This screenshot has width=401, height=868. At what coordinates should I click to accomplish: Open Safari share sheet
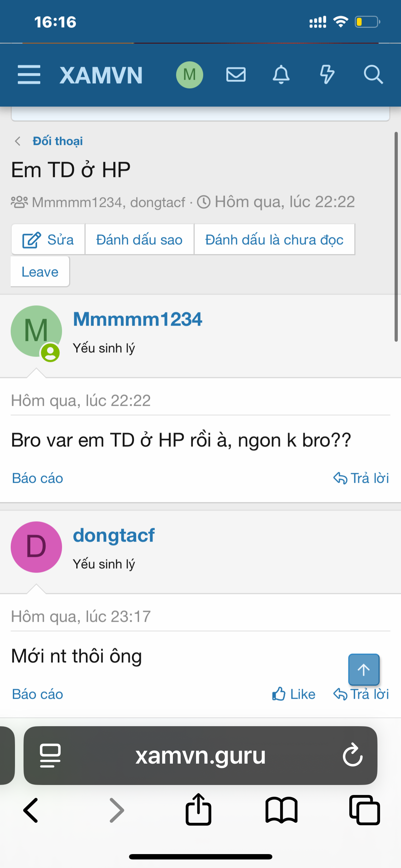199,810
